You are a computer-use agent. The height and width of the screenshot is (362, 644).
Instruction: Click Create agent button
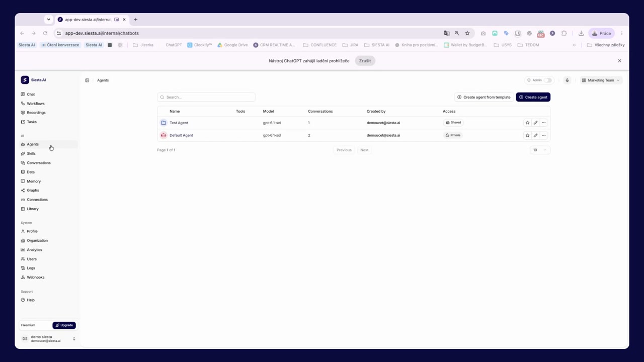click(x=533, y=97)
